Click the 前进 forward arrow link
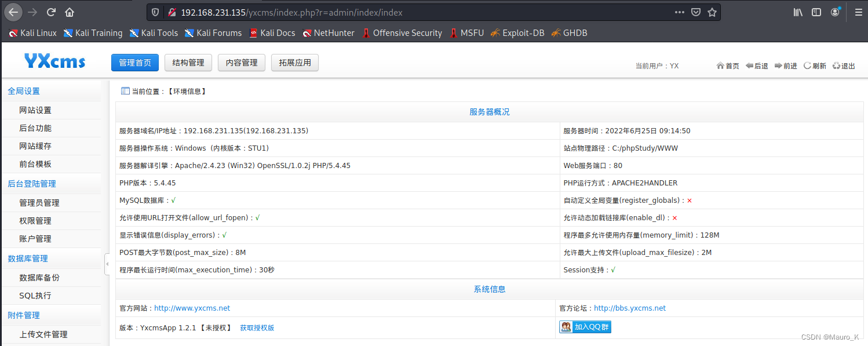 (x=786, y=65)
